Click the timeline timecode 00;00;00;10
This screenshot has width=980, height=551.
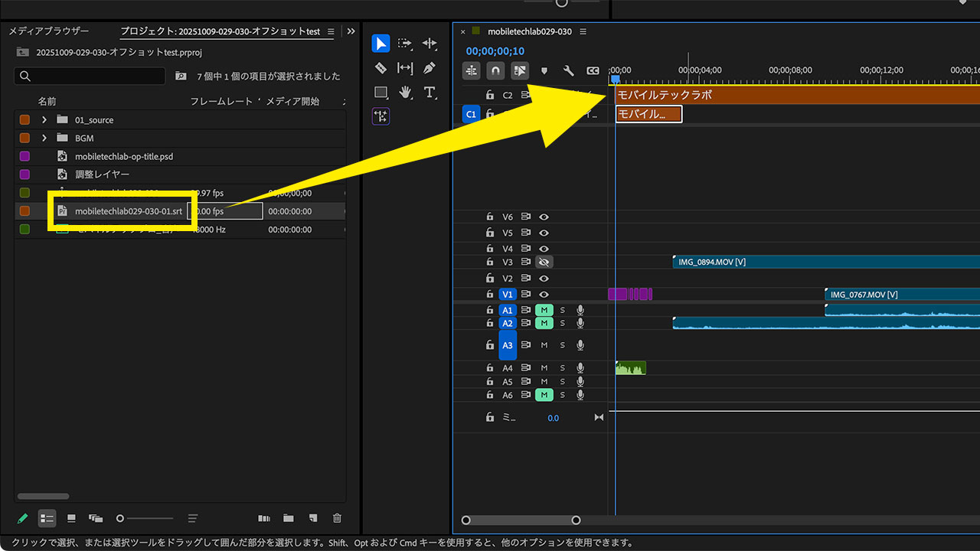(495, 51)
